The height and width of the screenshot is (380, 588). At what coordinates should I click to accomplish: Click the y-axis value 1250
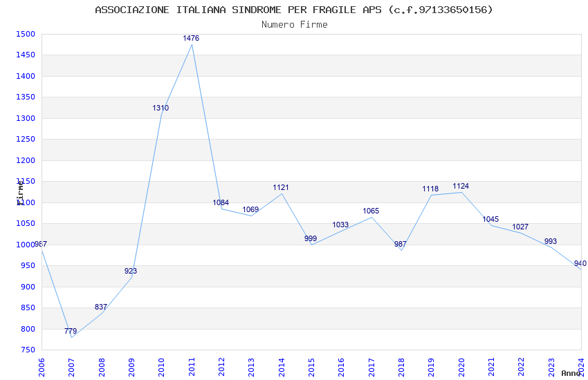[26, 140]
